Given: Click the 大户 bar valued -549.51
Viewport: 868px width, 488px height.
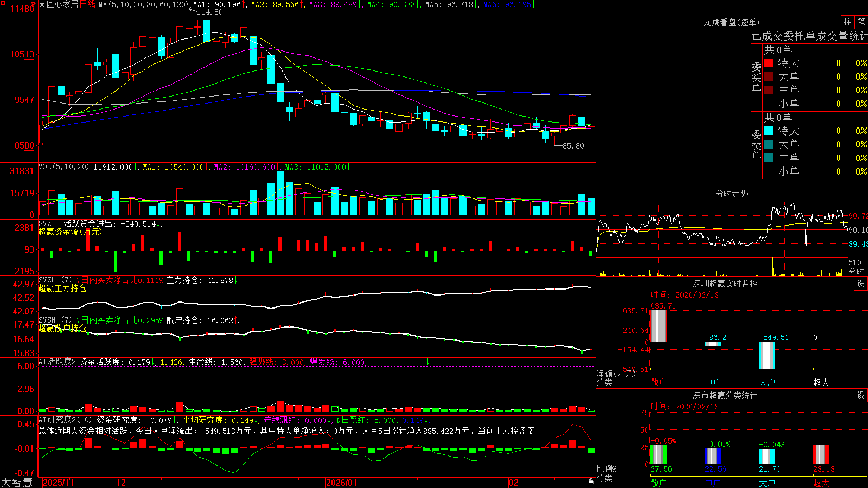Looking at the screenshot, I should tap(767, 355).
